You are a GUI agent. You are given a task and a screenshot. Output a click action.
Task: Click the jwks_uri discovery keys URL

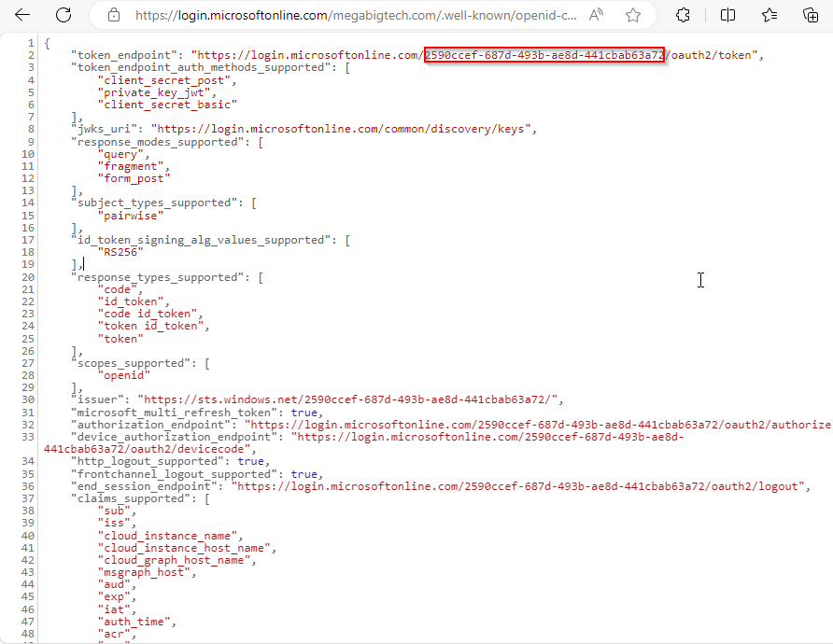click(344, 129)
